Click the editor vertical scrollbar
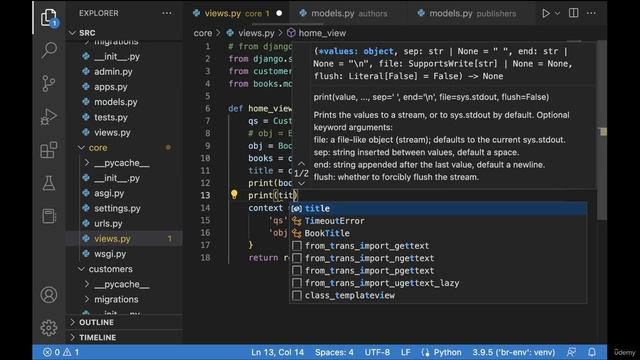 click(x=602, y=131)
